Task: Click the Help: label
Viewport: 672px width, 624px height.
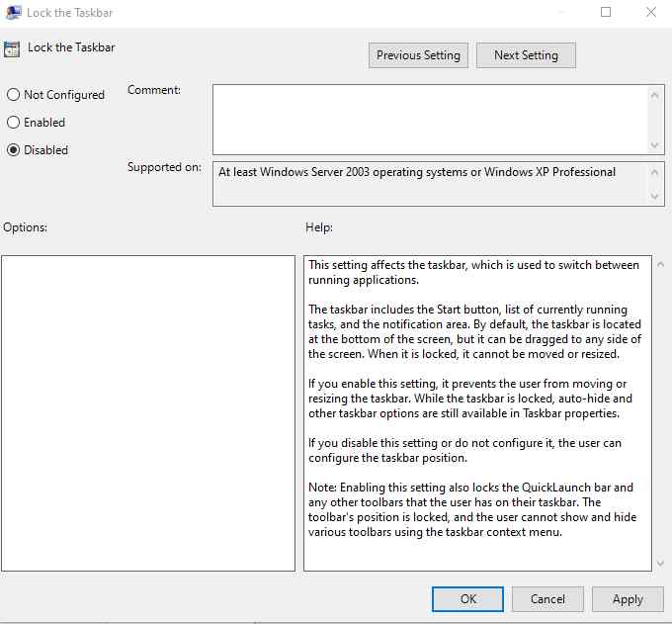Action: (x=319, y=227)
